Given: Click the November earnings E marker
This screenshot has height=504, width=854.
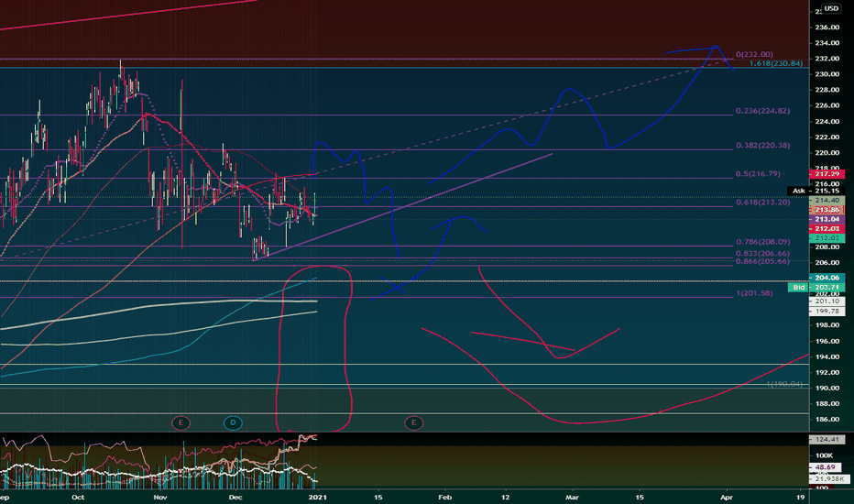Looking at the screenshot, I should 181,422.
